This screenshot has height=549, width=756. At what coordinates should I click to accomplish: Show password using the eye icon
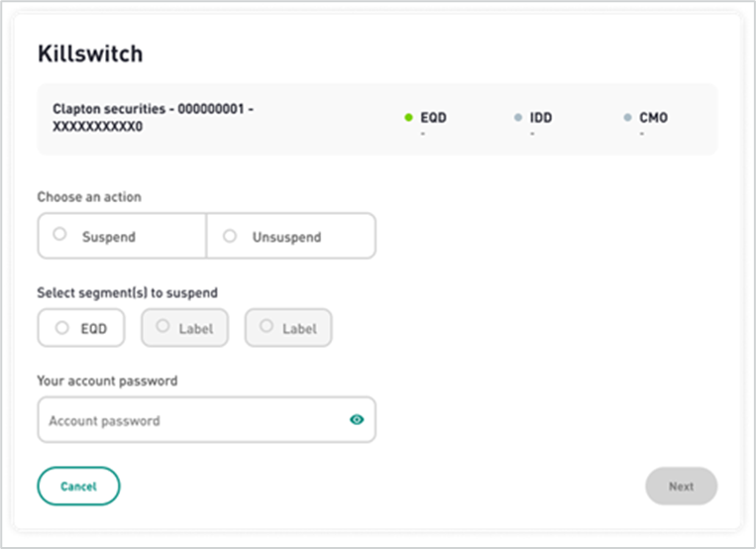click(x=357, y=420)
